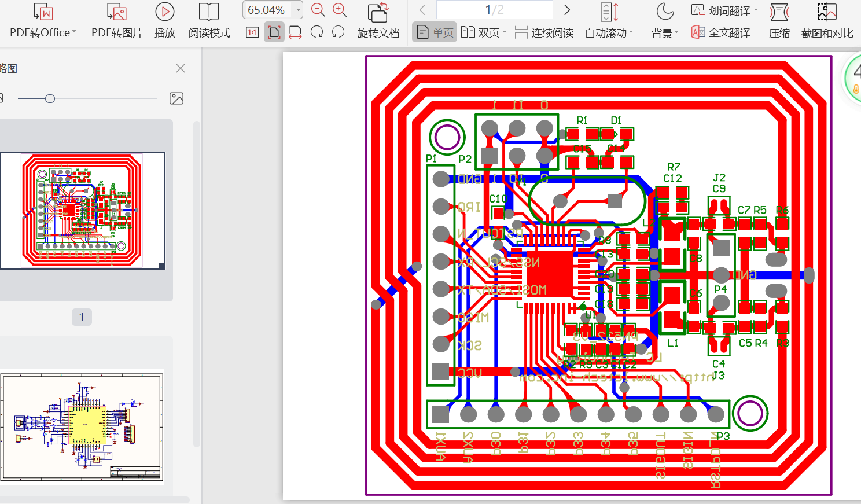
Task: Open the 压缩 compress tool
Action: coord(779,21)
